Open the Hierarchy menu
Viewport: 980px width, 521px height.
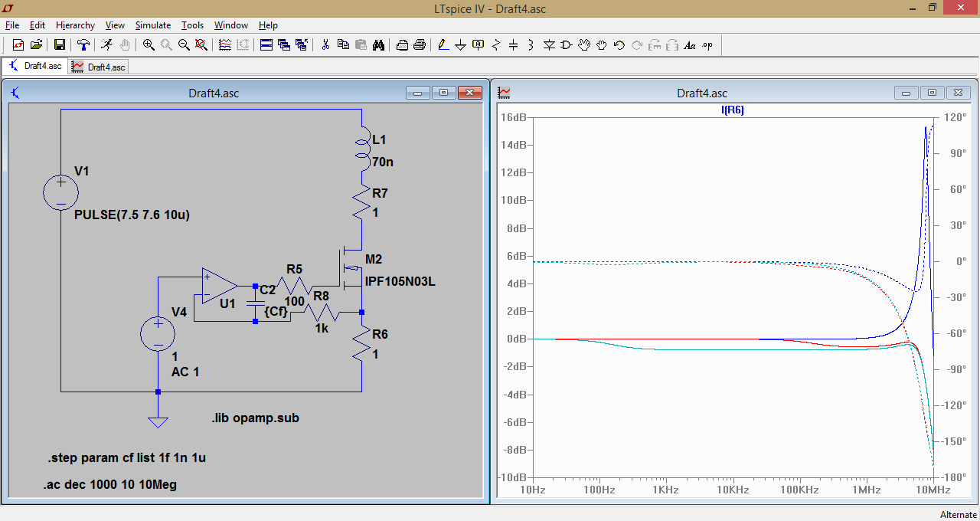pos(75,25)
